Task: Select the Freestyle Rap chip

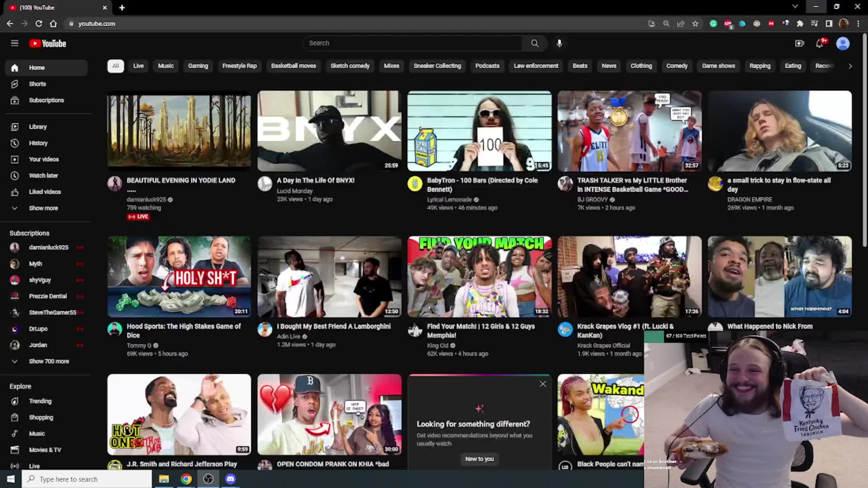Action: tap(240, 66)
